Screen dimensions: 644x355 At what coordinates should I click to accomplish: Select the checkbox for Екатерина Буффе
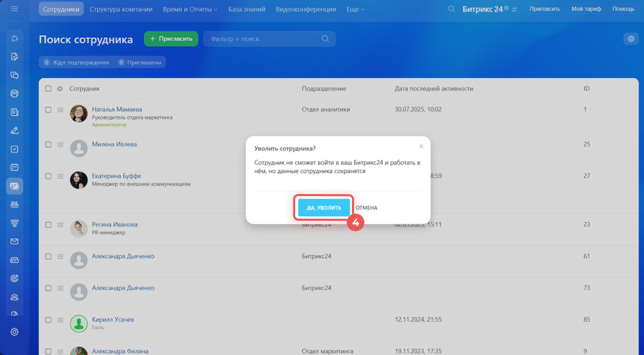coord(48,176)
